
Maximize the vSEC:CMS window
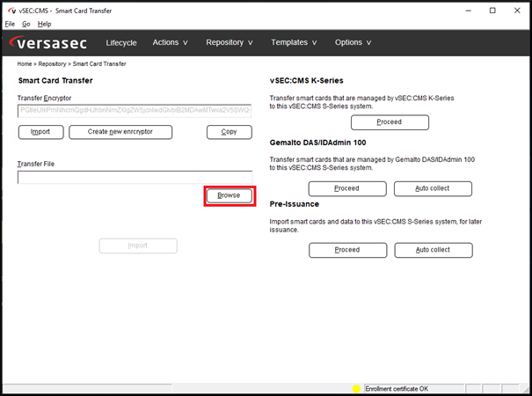492,11
